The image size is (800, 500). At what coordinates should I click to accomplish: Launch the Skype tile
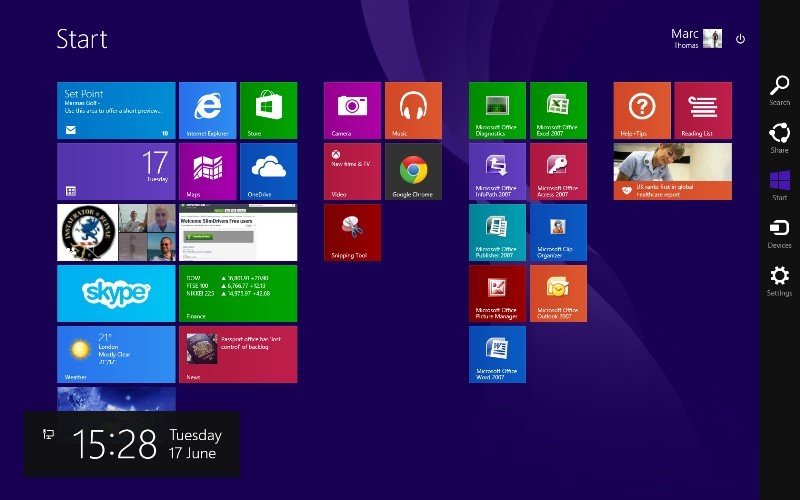tap(116, 293)
